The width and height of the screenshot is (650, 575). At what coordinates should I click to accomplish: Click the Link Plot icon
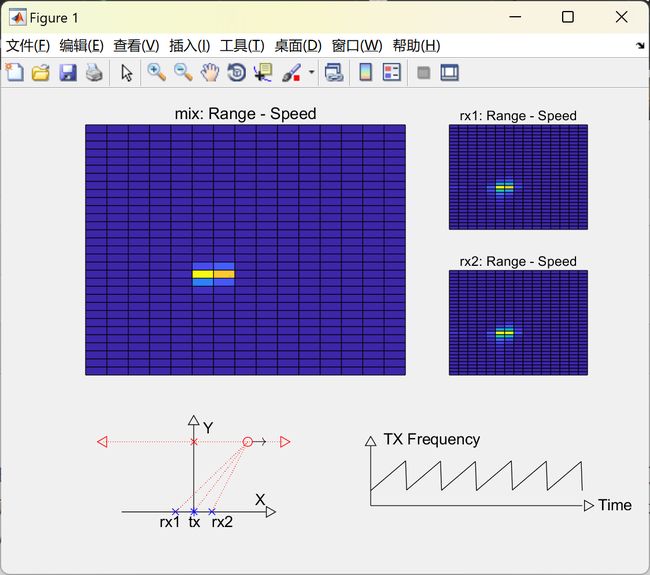[x=334, y=73]
